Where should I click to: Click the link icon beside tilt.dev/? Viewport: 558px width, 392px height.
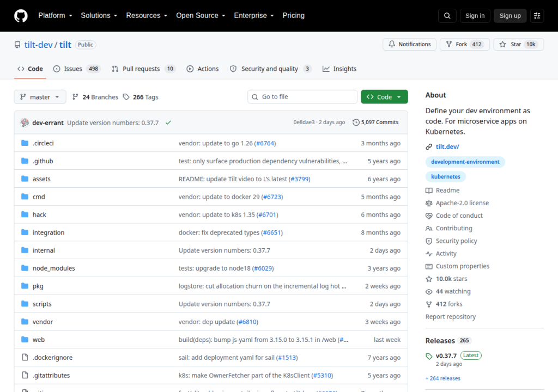tap(429, 147)
